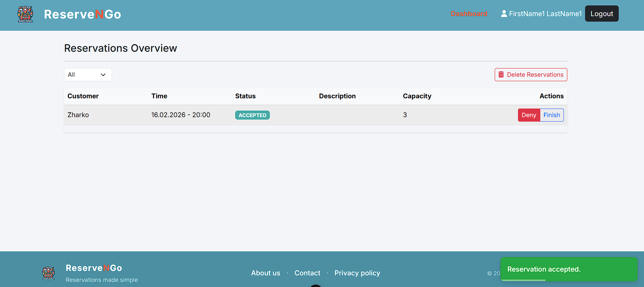Image resolution: width=644 pixels, height=287 pixels.
Task: Deny Zharko's reservation
Action: click(x=529, y=115)
